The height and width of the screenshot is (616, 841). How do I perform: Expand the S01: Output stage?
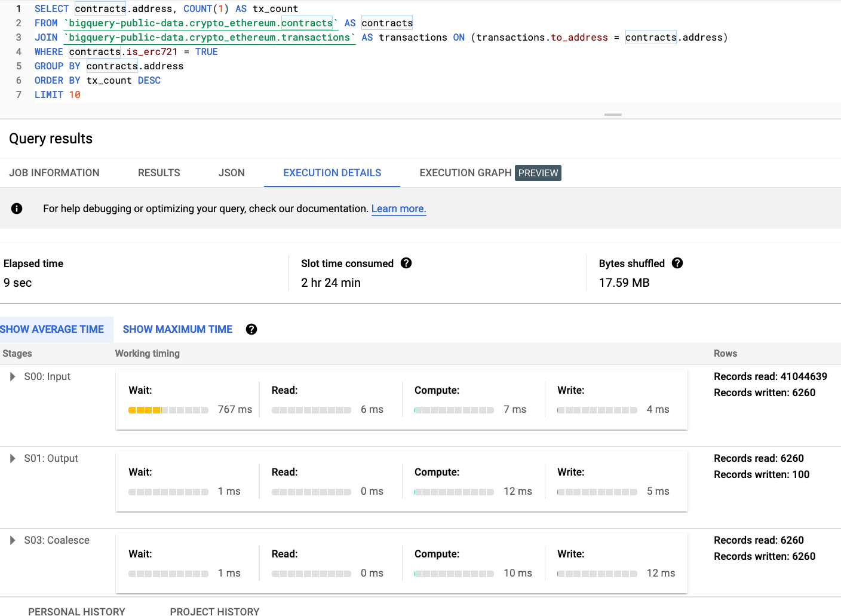click(13, 458)
